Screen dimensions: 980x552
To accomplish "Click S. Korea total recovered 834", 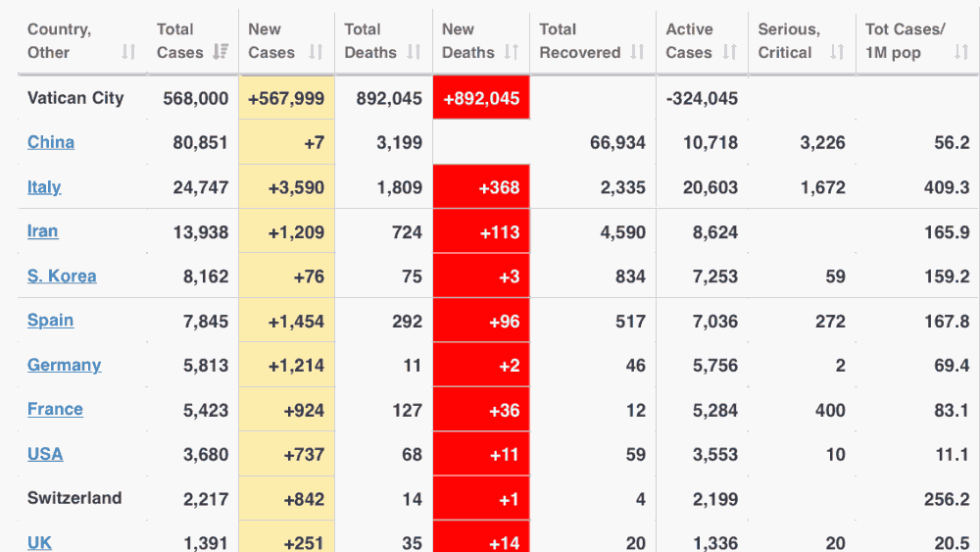I will point(630,276).
